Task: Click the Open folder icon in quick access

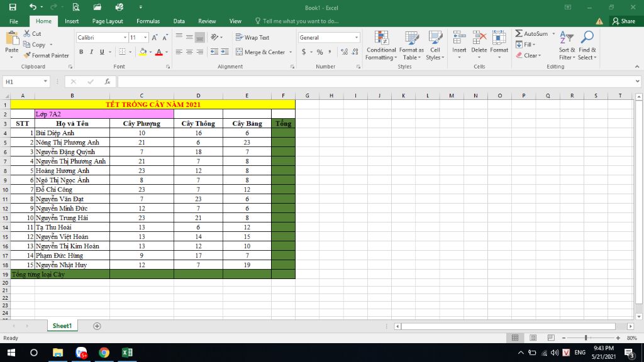Action: (97, 7)
